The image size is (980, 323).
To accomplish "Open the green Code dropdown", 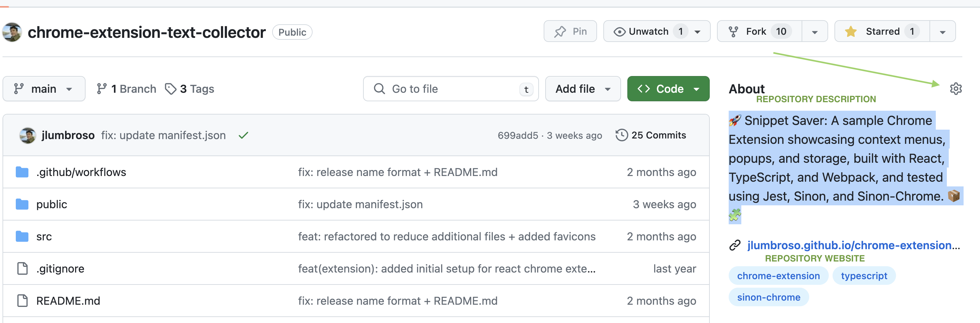I will click(x=668, y=89).
